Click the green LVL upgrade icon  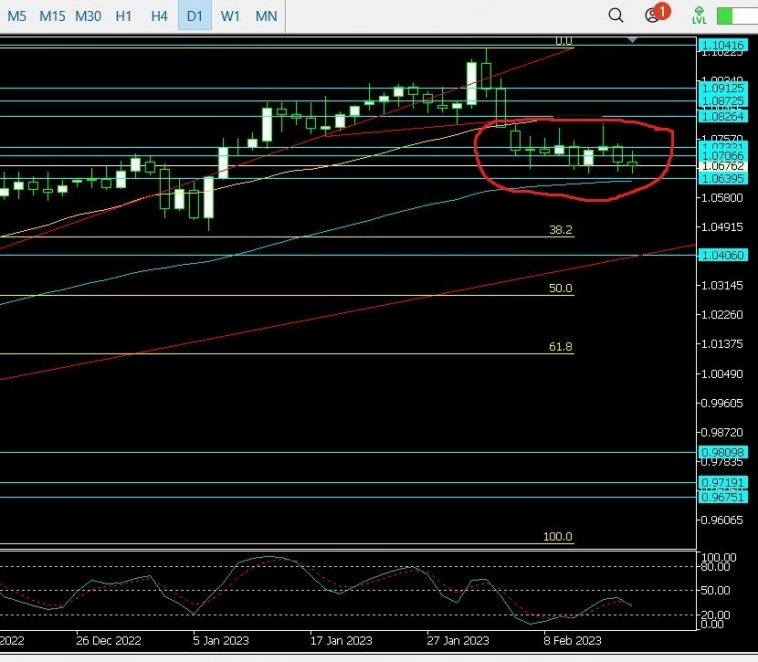(x=699, y=15)
